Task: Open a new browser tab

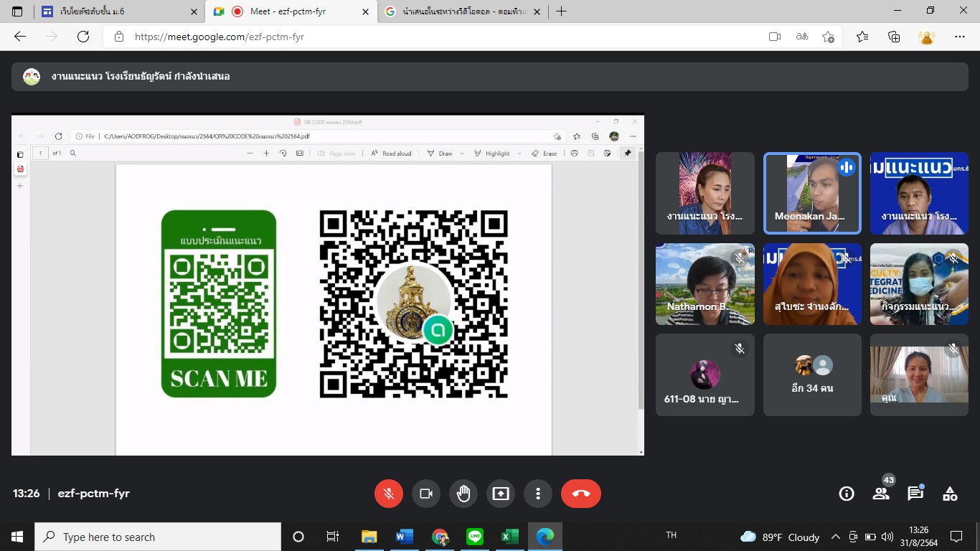Action: coord(561,11)
